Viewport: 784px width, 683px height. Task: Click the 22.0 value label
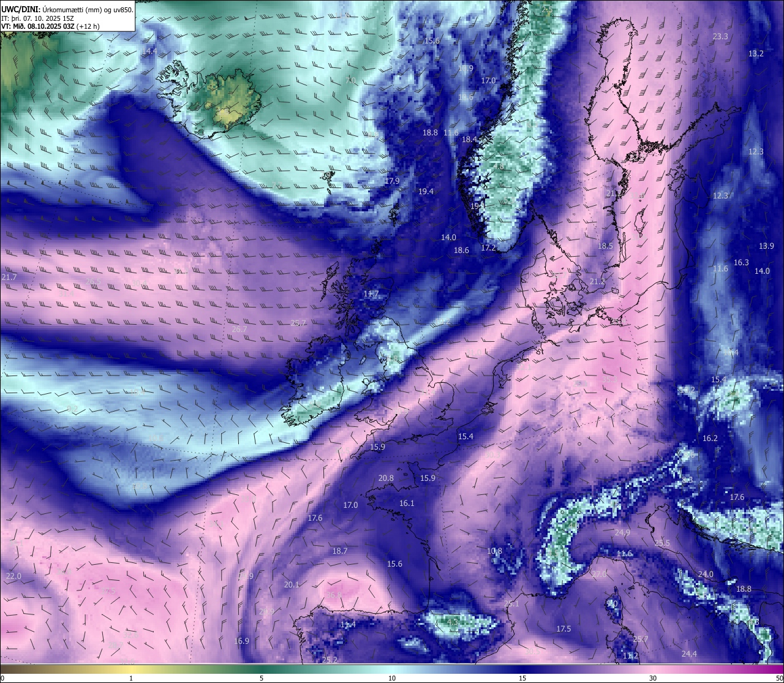[x=13, y=576]
